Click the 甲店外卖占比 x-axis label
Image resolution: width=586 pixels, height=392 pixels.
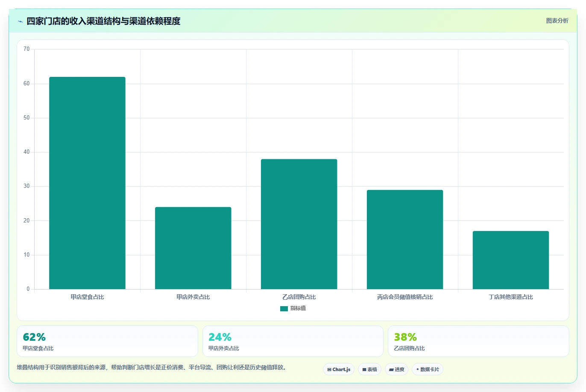pos(193,297)
